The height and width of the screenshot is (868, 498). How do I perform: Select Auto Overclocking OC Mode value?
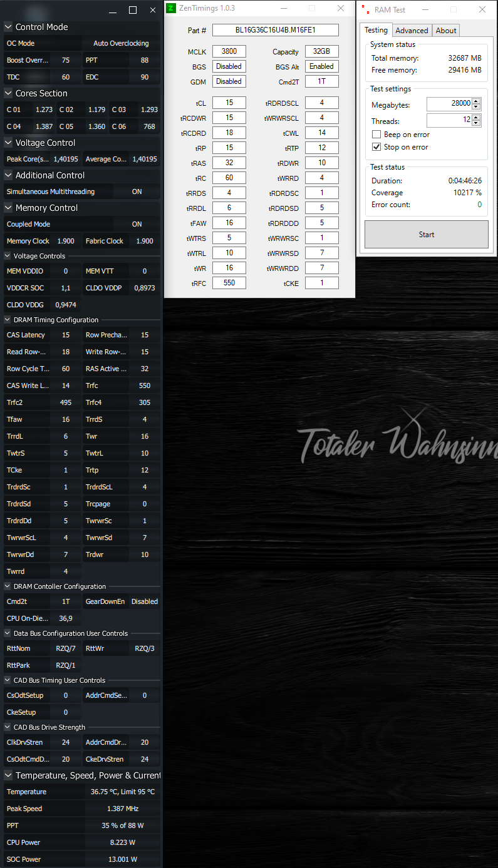coord(121,43)
